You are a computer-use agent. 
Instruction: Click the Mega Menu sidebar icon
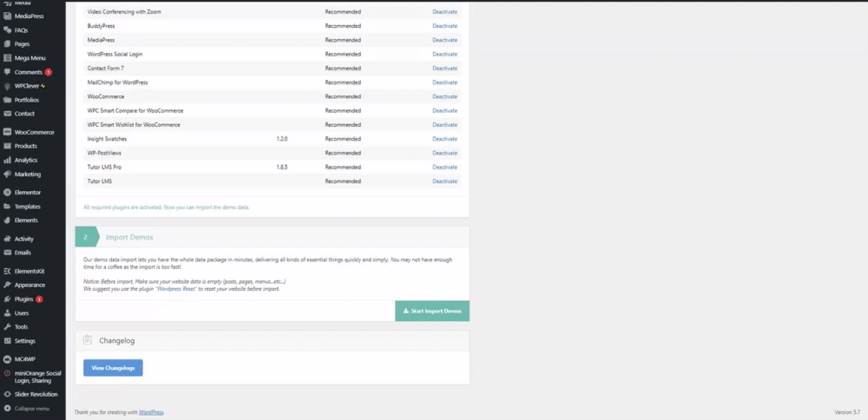[x=7, y=58]
